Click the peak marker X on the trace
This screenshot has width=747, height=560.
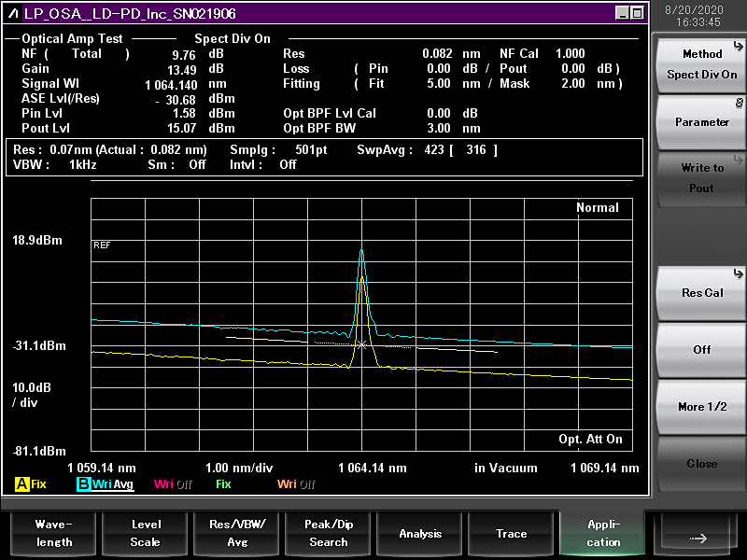[x=362, y=344]
